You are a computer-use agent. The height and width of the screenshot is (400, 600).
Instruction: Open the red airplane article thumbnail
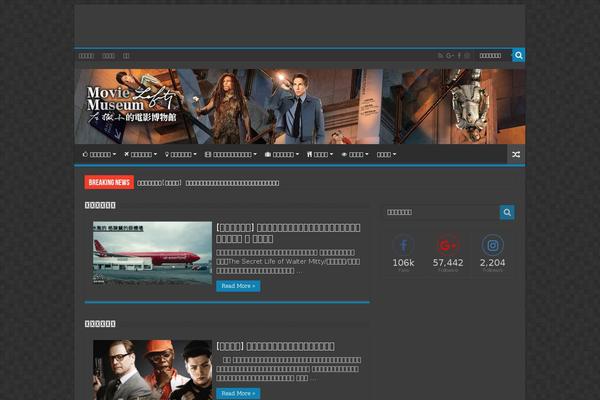[152, 253]
